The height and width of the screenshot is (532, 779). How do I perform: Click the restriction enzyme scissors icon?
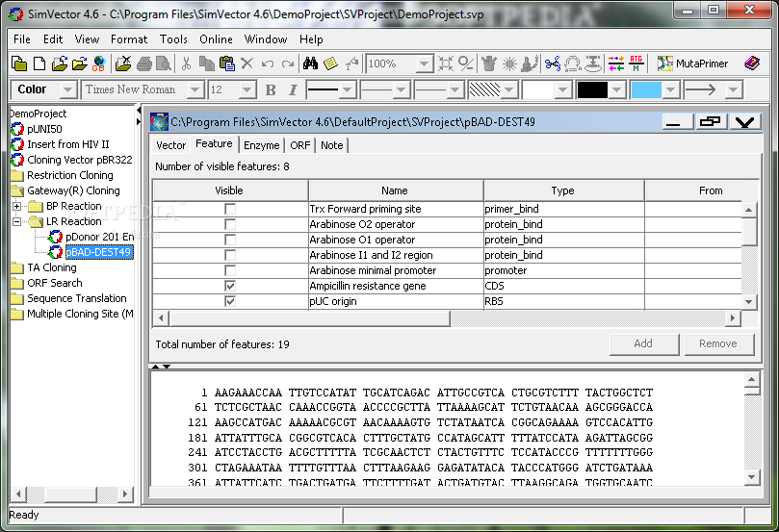(553, 63)
